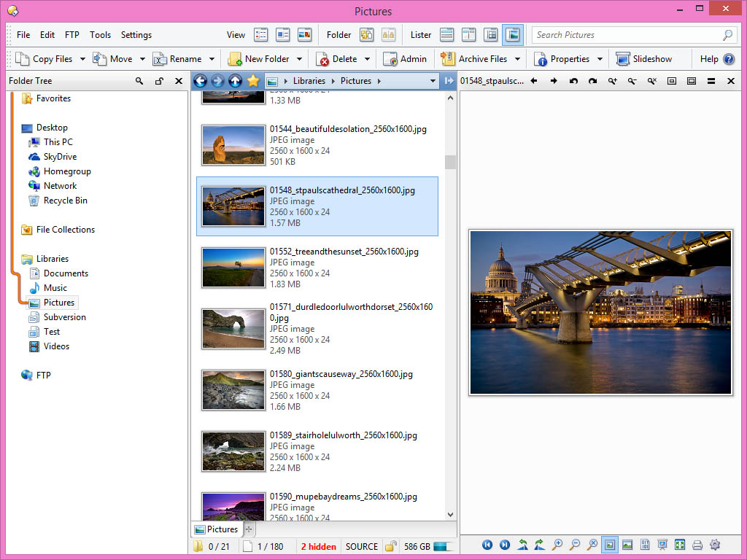Toggle viewer pane in Lister layout buttons
The image size is (747, 560).
[x=513, y=35]
